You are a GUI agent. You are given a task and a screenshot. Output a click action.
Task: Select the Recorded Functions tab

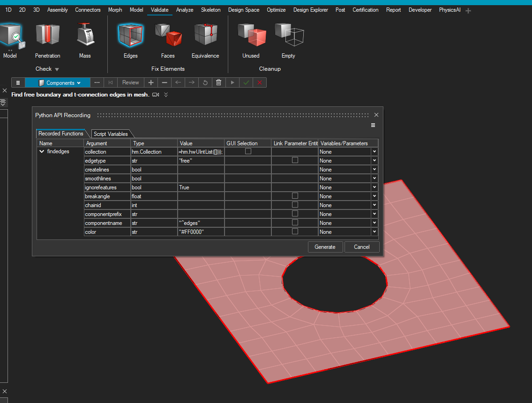tap(61, 134)
